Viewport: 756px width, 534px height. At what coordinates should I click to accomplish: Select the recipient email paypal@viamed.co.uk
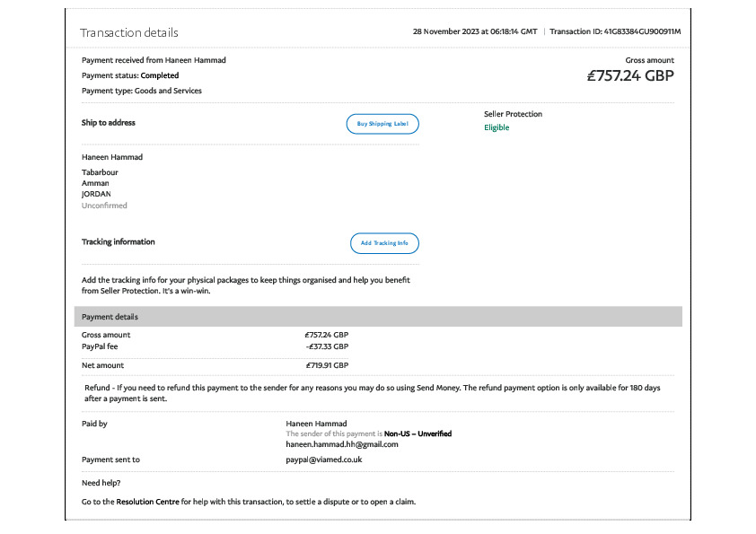click(x=324, y=460)
